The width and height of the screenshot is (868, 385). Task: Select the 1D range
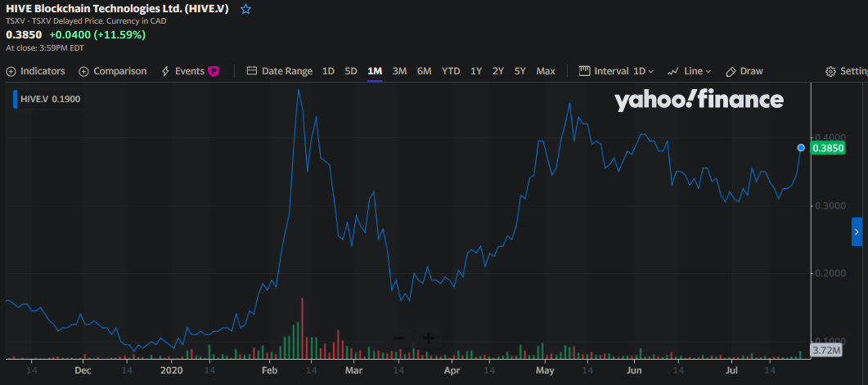coord(328,71)
